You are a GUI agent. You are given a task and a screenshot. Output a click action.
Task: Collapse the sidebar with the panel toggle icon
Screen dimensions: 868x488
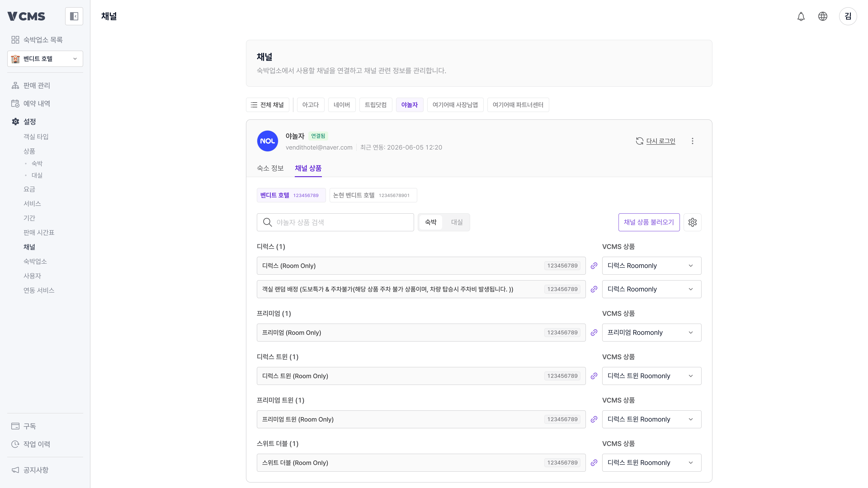pyautogui.click(x=74, y=16)
